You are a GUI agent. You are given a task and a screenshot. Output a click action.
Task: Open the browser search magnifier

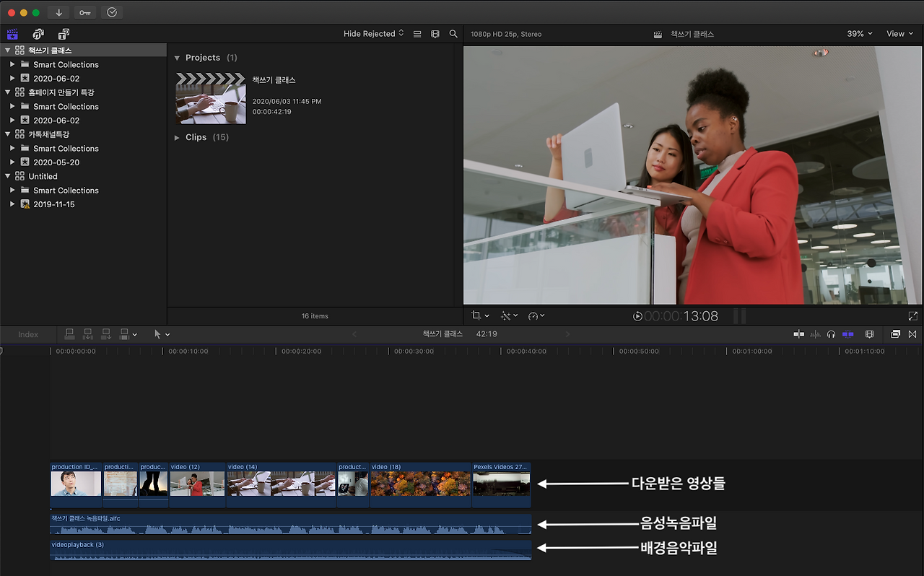point(453,34)
